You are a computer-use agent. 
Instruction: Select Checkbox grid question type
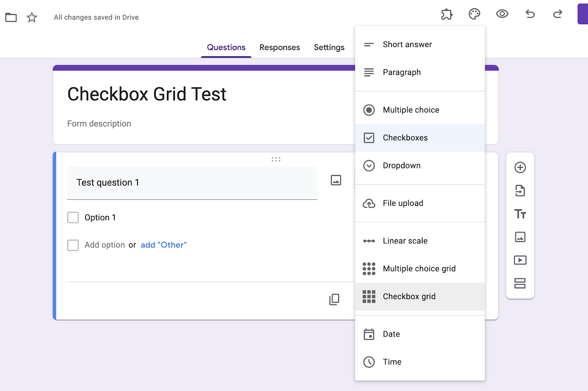409,297
